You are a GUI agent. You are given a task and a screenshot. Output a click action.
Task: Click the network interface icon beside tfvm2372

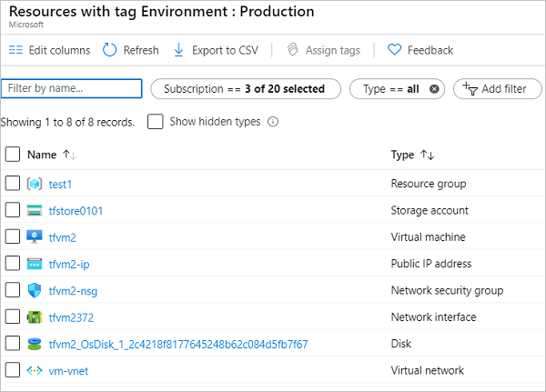35,317
